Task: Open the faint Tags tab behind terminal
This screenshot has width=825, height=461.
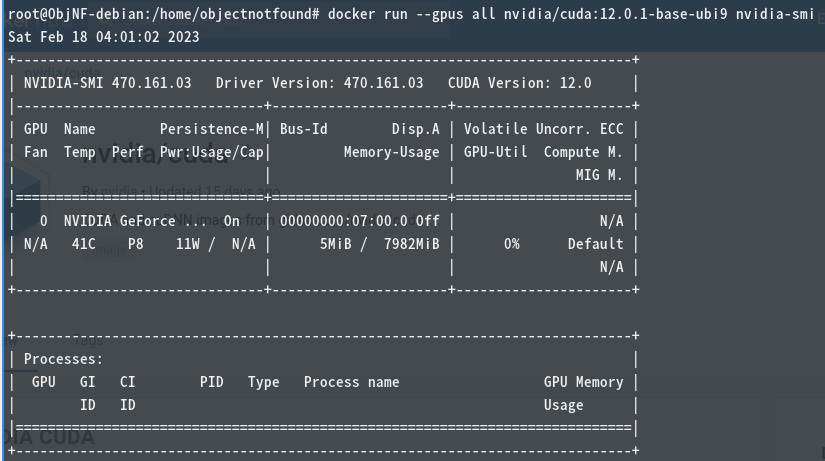Action: click(x=88, y=340)
